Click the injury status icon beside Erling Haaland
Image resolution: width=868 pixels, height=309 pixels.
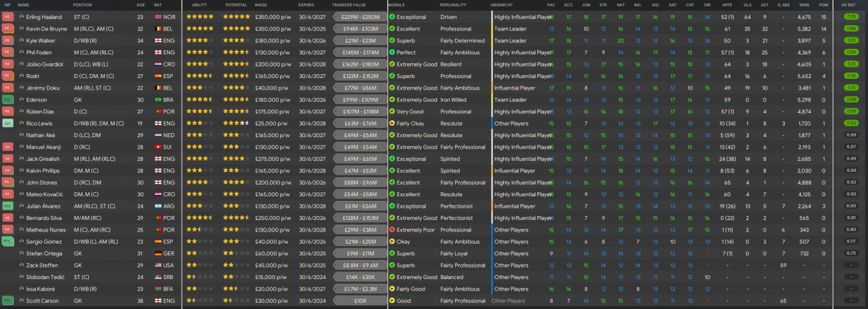[x=8, y=17]
